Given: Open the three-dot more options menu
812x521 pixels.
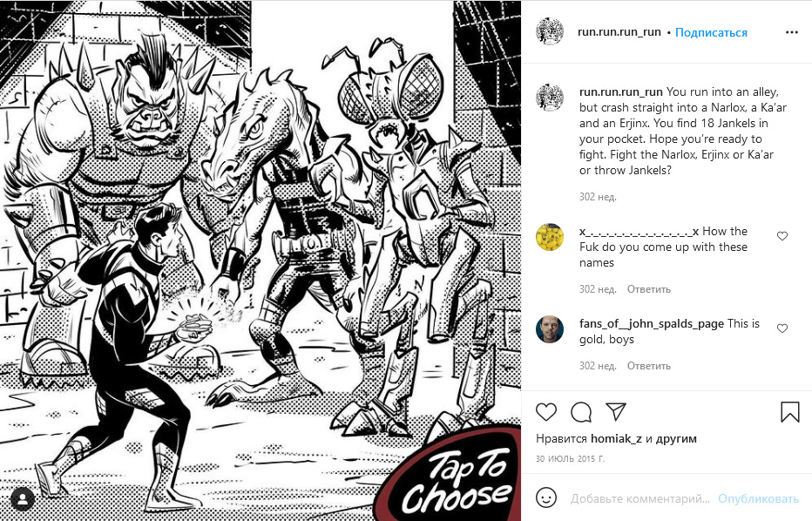Looking at the screenshot, I should [x=792, y=32].
